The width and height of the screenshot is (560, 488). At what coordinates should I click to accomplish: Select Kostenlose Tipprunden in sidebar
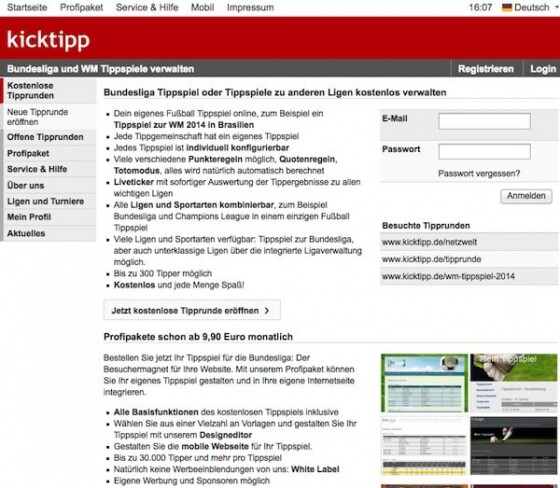point(49,90)
